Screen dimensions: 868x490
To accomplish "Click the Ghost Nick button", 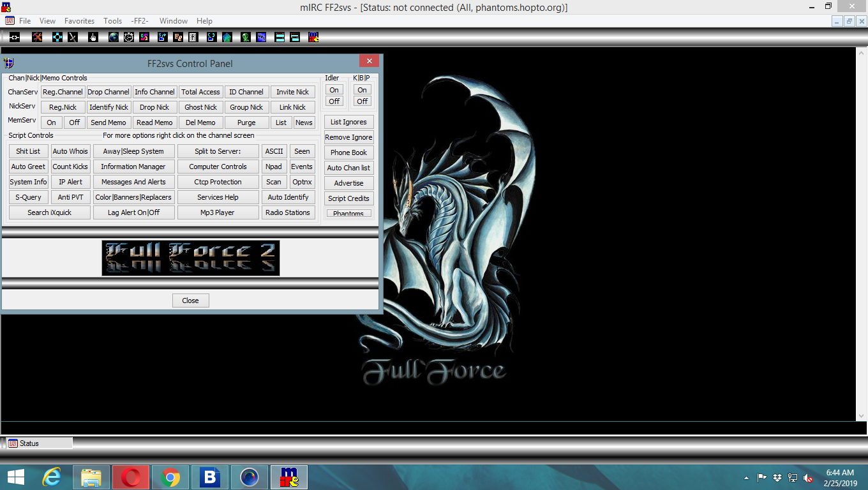I will point(200,107).
